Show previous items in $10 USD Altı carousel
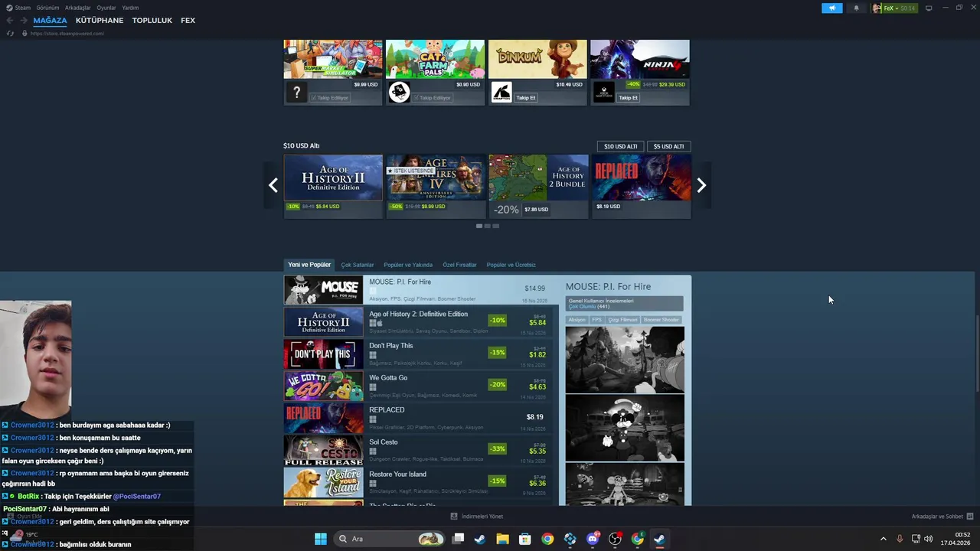The image size is (980, 551). (273, 185)
